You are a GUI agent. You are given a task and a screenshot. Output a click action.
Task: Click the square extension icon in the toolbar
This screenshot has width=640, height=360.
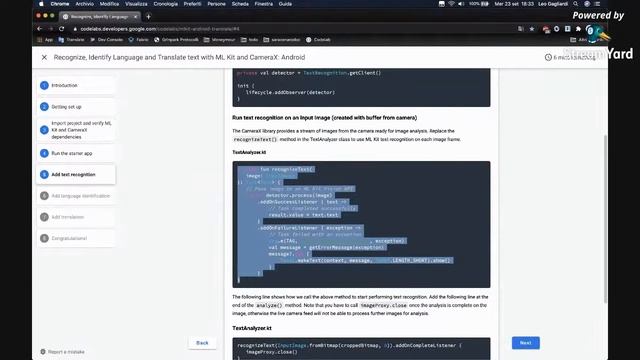tap(568, 29)
